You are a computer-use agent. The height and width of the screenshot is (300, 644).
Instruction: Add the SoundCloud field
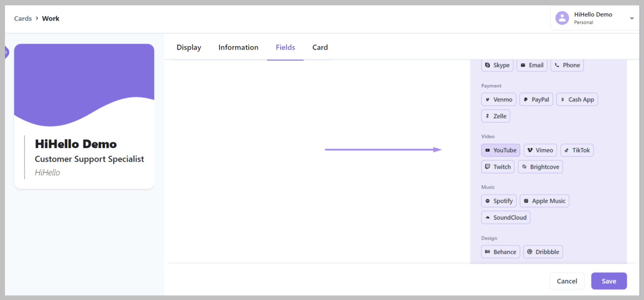click(506, 217)
